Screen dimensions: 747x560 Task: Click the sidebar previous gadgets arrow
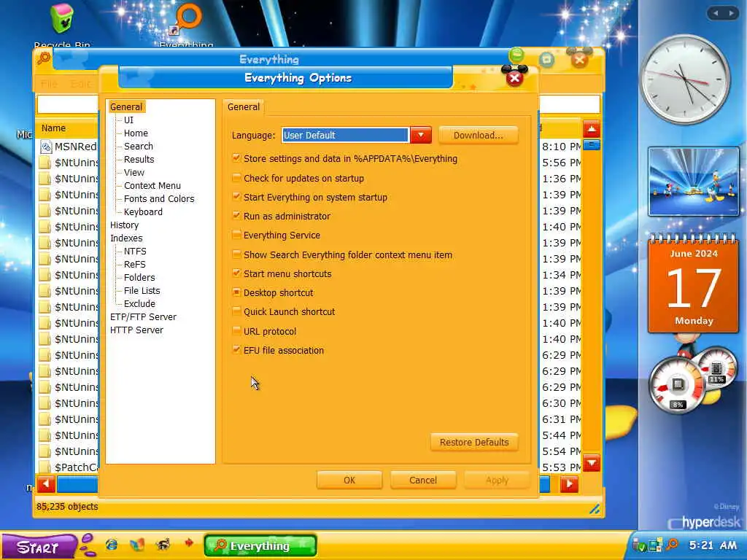[x=716, y=13]
